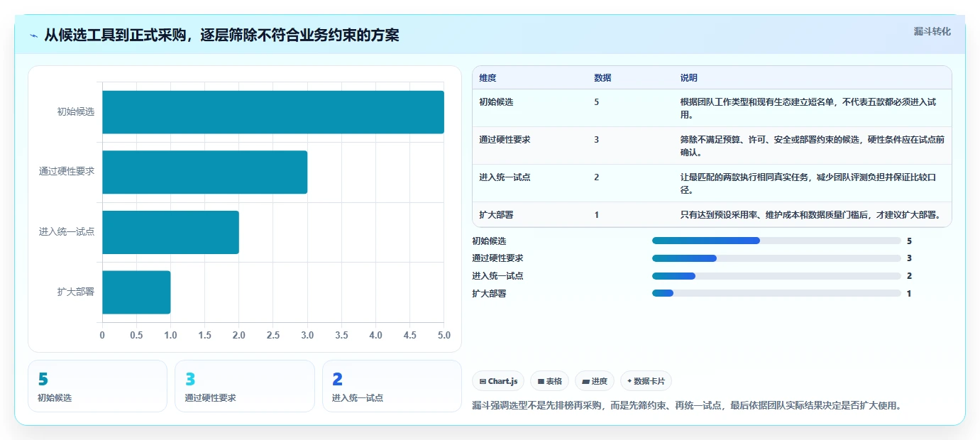Click the lightning icon beside the title
Viewport: 980px width, 440px height.
click(x=33, y=35)
